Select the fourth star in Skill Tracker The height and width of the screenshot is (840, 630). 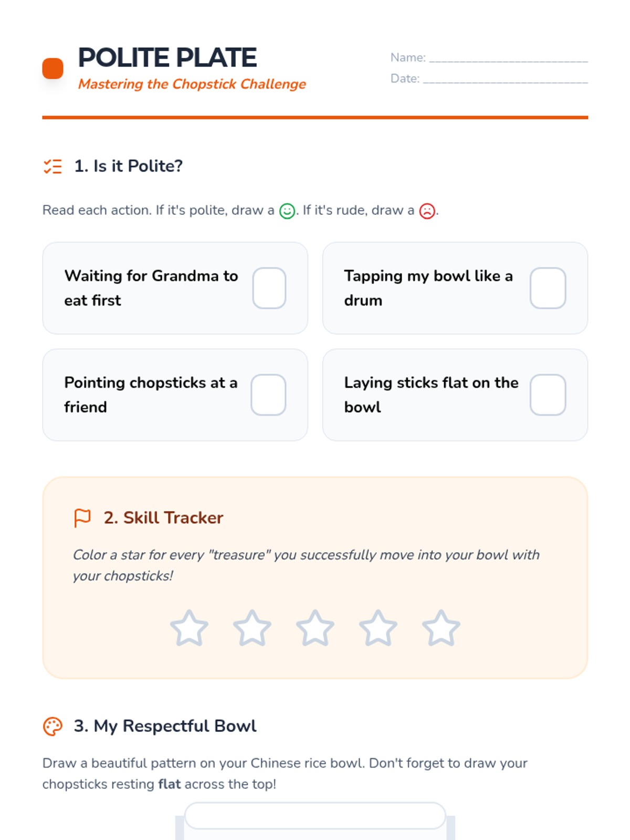tap(378, 628)
